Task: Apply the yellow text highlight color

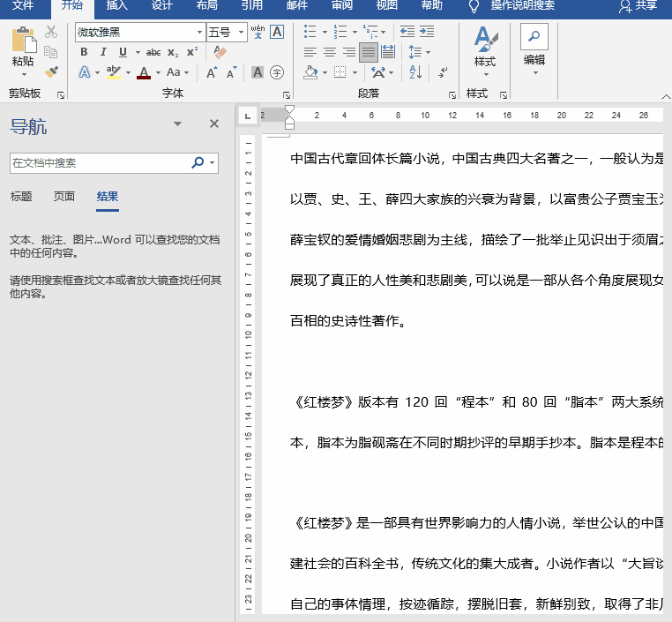Action: 113,72
